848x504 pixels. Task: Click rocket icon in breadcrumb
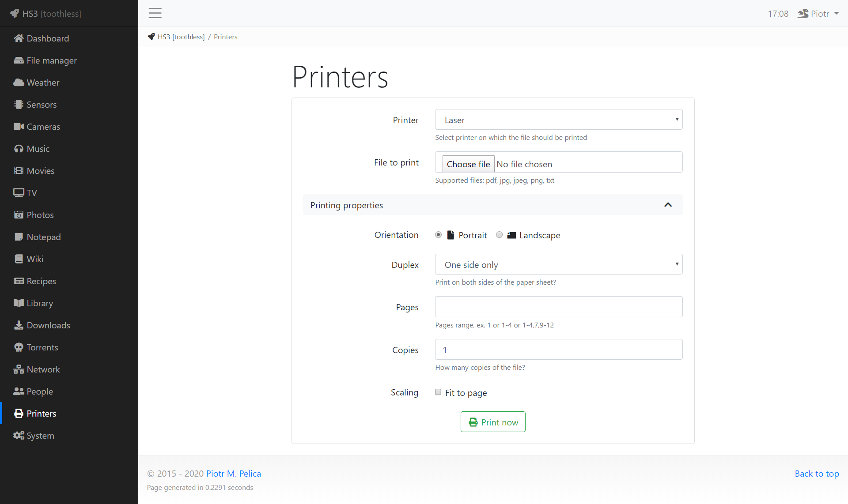(151, 37)
